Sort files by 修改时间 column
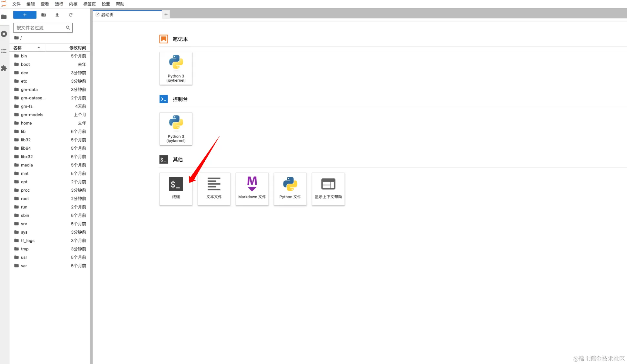 coord(77,48)
